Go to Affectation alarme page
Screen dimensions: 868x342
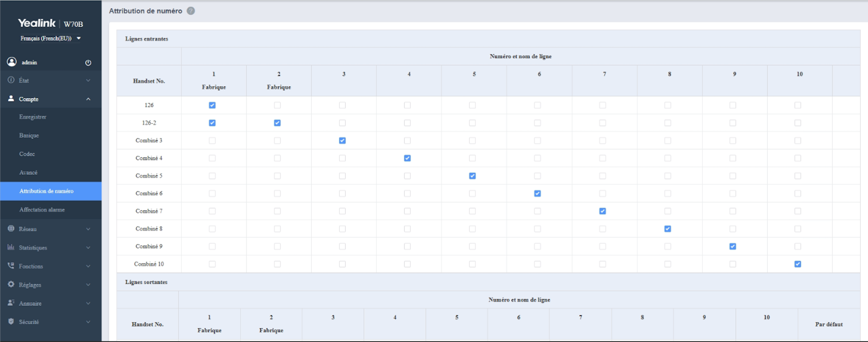click(42, 209)
